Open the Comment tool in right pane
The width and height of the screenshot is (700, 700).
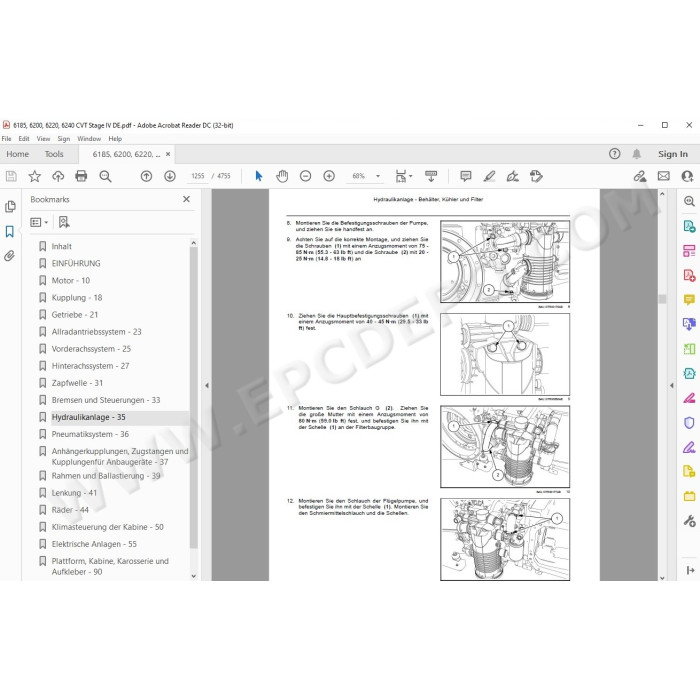(x=689, y=300)
